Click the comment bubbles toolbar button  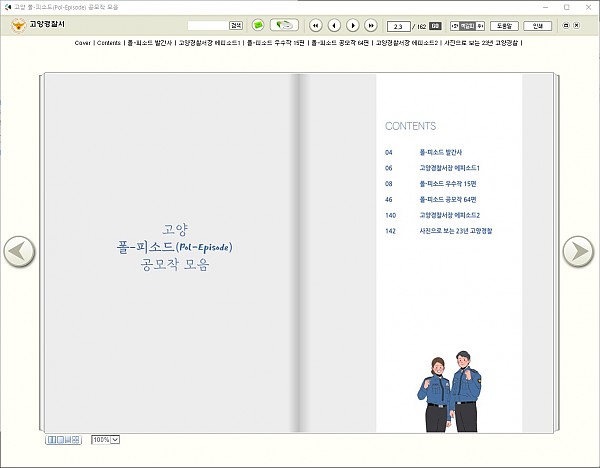click(x=284, y=25)
